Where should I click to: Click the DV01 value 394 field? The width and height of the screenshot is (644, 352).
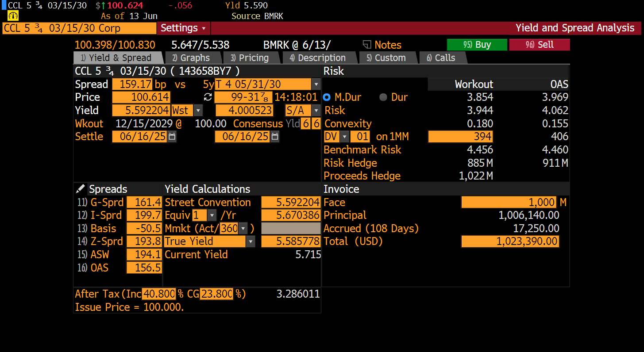tap(460, 137)
